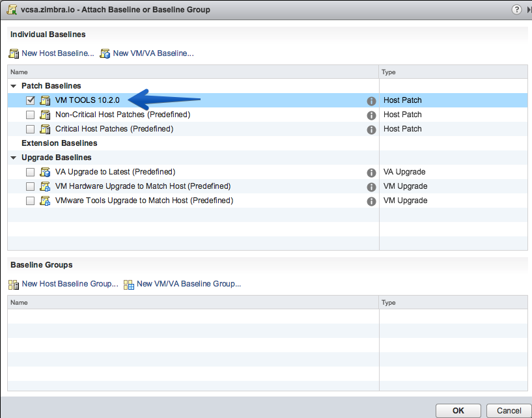The width and height of the screenshot is (532, 418).
Task: Select 'VA Upgrade to Latest (Predefined)' text
Action: [x=115, y=172]
